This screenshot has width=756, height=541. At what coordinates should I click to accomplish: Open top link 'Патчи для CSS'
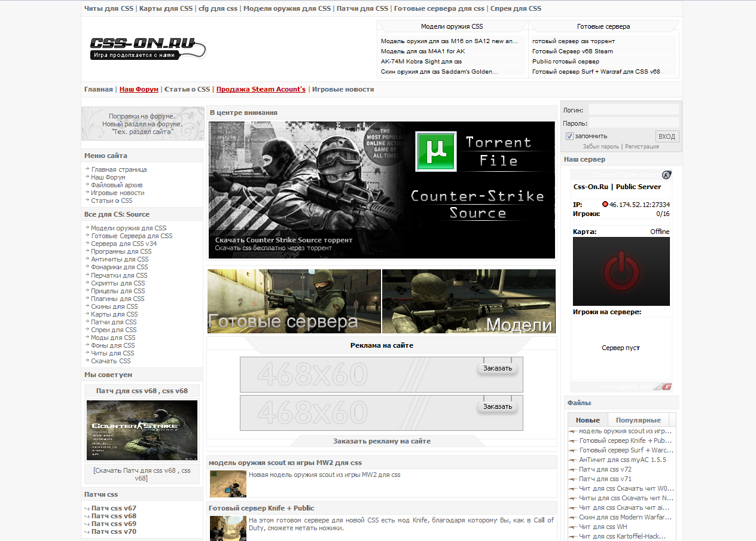(362, 8)
